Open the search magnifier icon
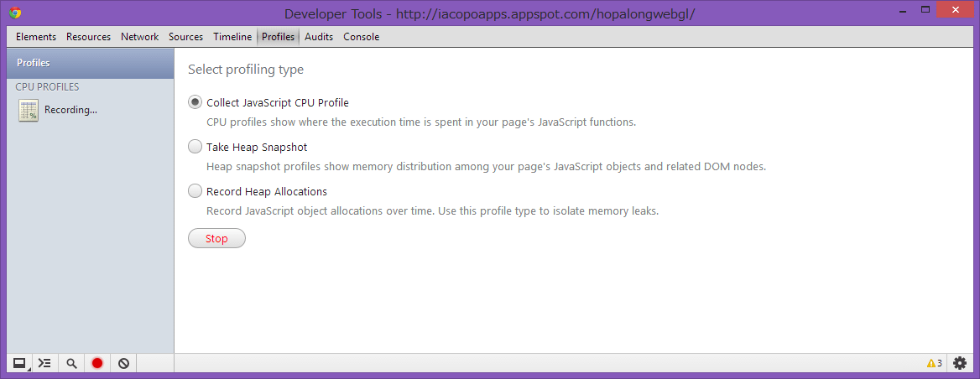Image resolution: width=980 pixels, height=379 pixels. pos(71,363)
